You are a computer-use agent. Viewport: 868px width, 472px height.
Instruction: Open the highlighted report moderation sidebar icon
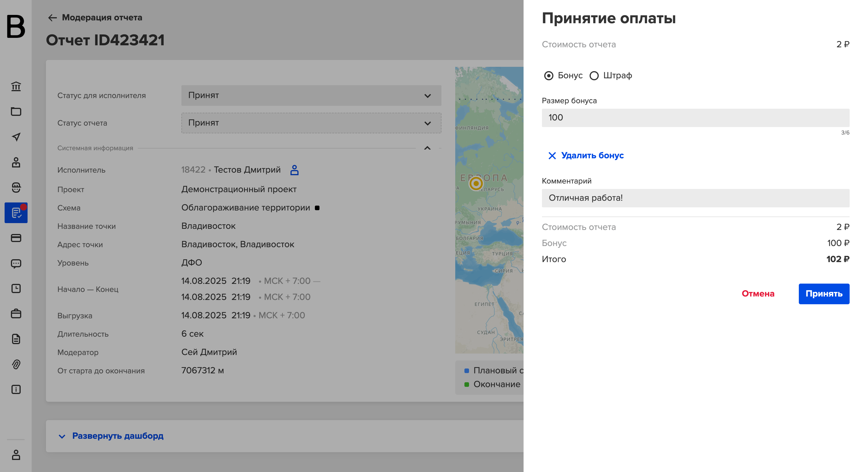pyautogui.click(x=16, y=213)
